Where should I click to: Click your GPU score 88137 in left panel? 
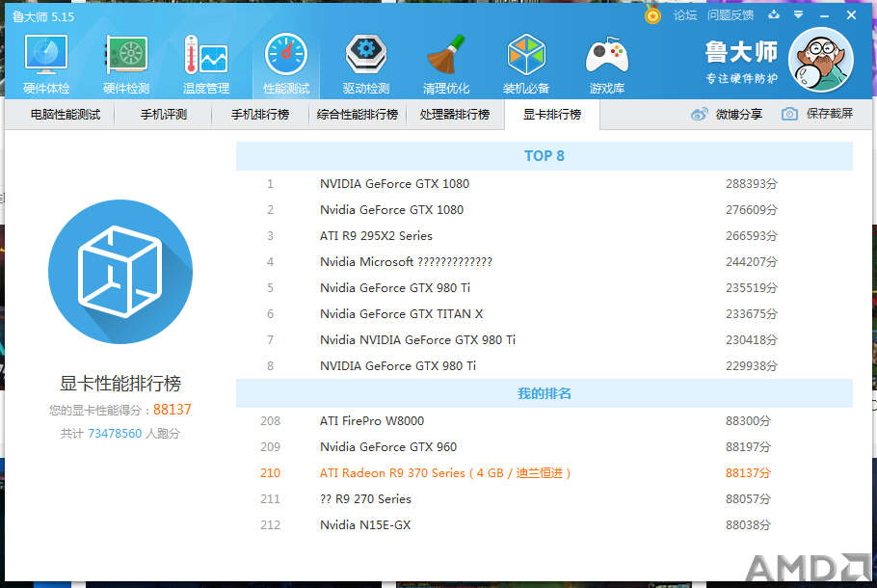point(173,410)
